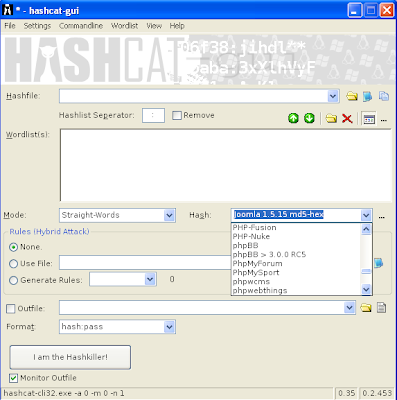Select phpwebthings in hash list
397x400 pixels.
(296, 291)
